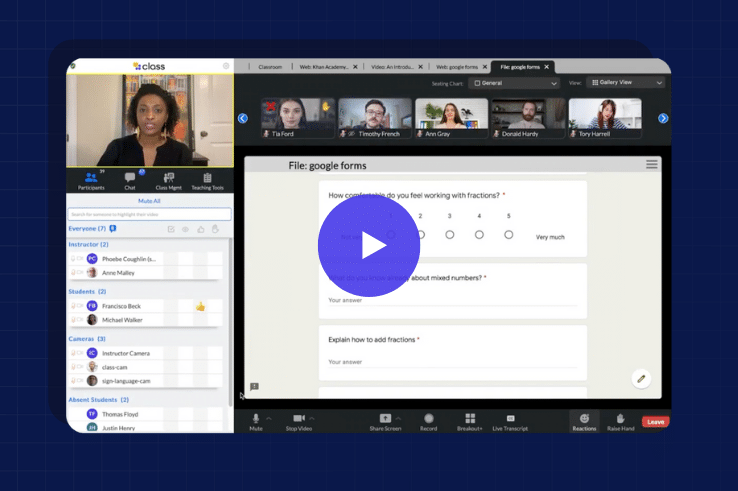The width and height of the screenshot is (738, 491).
Task: Collapse the Cameras (3) group
Action: pos(87,338)
